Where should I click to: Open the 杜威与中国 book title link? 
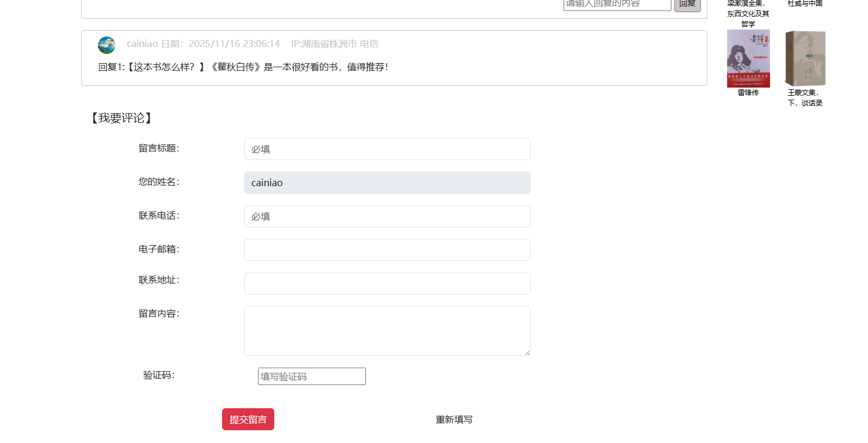[x=805, y=3]
